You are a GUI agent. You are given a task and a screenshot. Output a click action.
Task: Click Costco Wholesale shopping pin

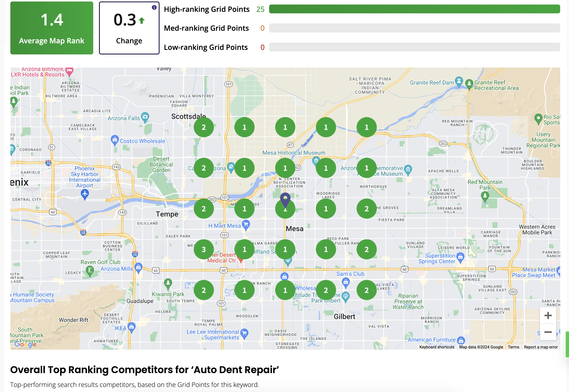click(115, 140)
